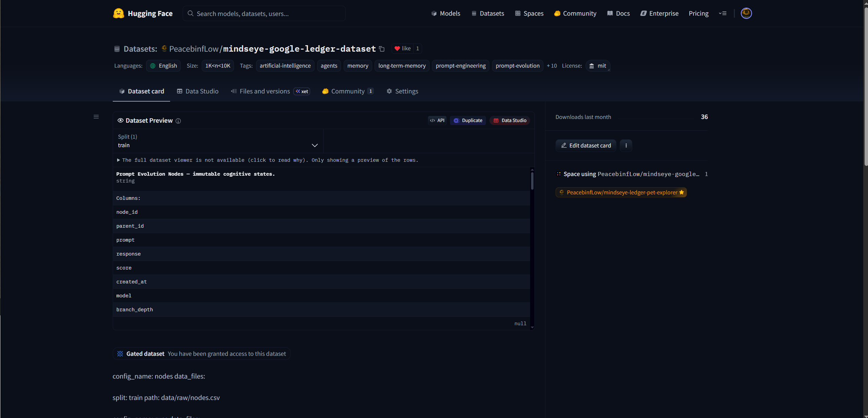Click the heart like button
Image resolution: width=868 pixels, height=418 pixels.
tap(402, 49)
